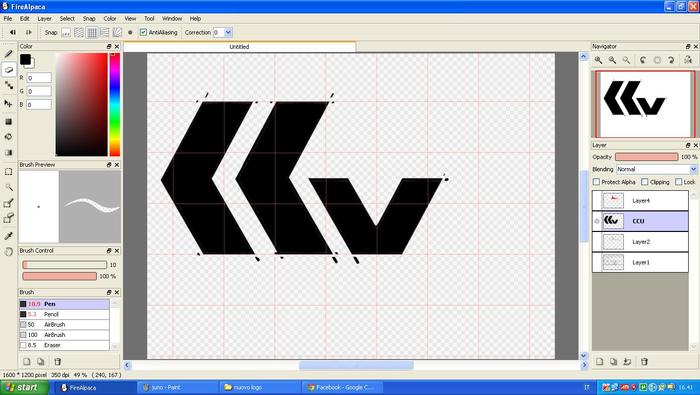Click the rainbow hue bar
This screenshot has height=395, width=700.
(x=115, y=104)
